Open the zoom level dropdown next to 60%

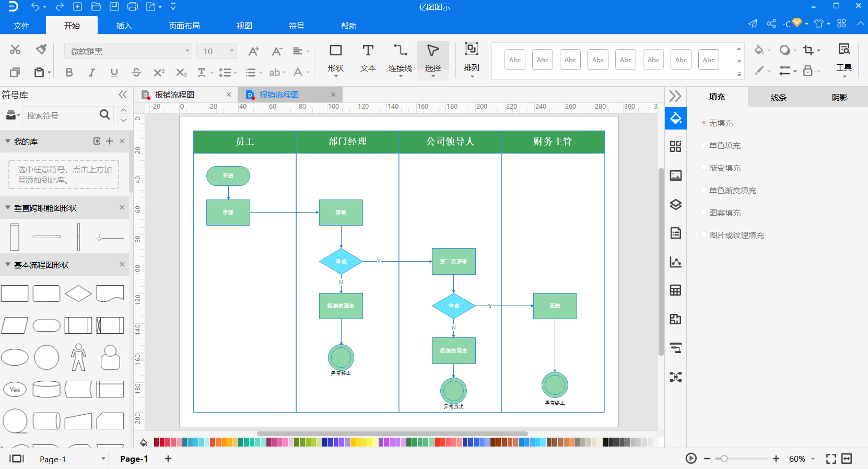(813, 459)
